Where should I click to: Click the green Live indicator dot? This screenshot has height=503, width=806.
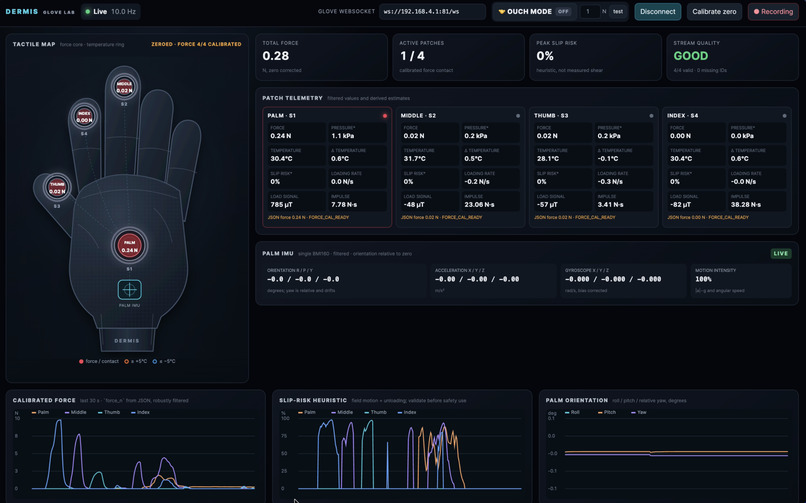coord(87,11)
